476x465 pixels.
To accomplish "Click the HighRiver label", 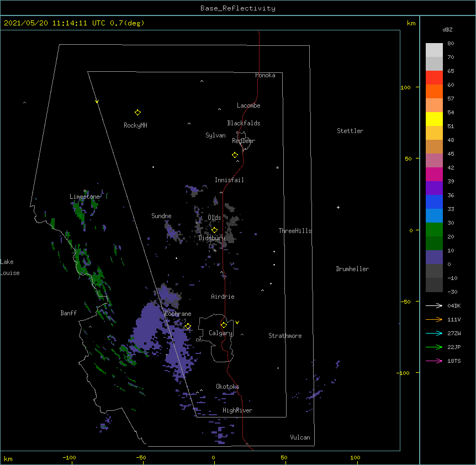I will [x=237, y=410].
